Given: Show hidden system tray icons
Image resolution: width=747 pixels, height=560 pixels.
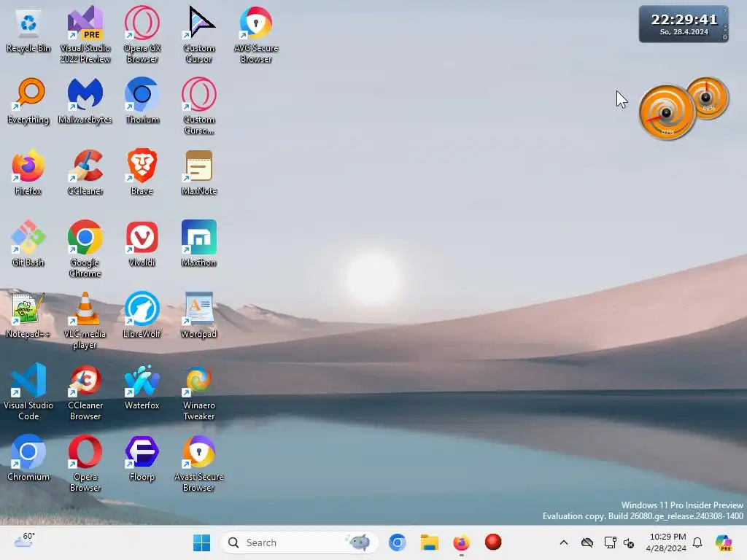Looking at the screenshot, I should pos(564,542).
